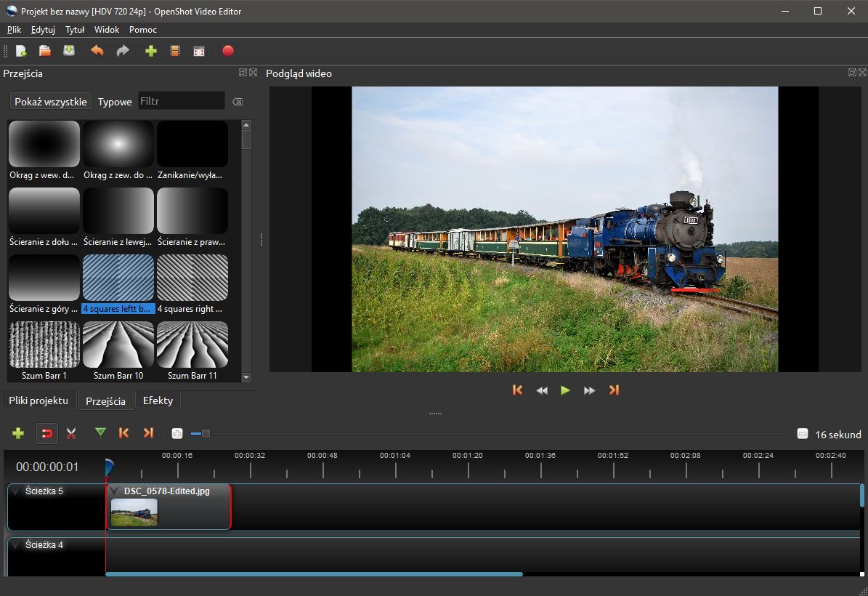Viewport: 868px width, 596px height.
Task: Add a marker with the green arrow icon
Action: coord(100,433)
